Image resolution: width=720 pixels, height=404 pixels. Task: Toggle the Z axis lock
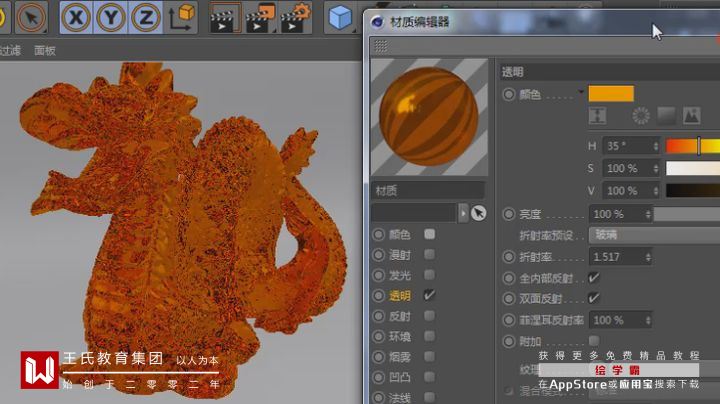tap(146, 17)
